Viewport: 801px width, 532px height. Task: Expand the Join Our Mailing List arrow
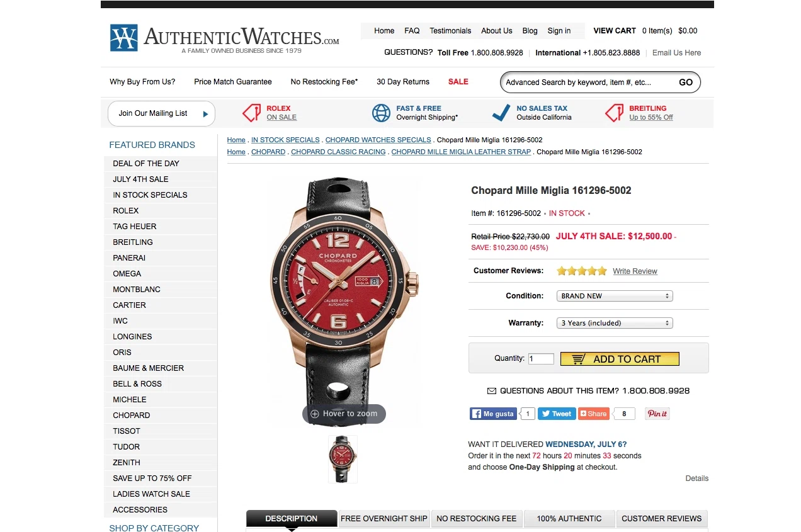205,114
